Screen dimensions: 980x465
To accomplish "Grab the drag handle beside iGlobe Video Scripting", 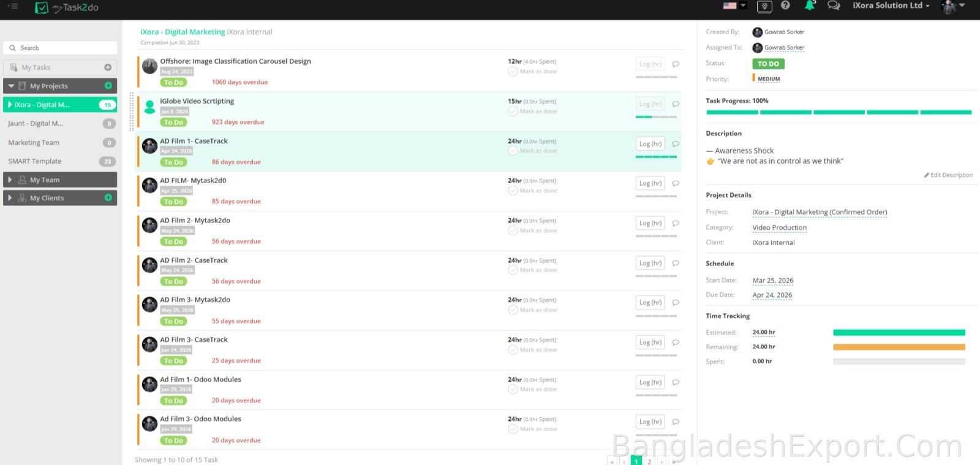I will 132,112.
